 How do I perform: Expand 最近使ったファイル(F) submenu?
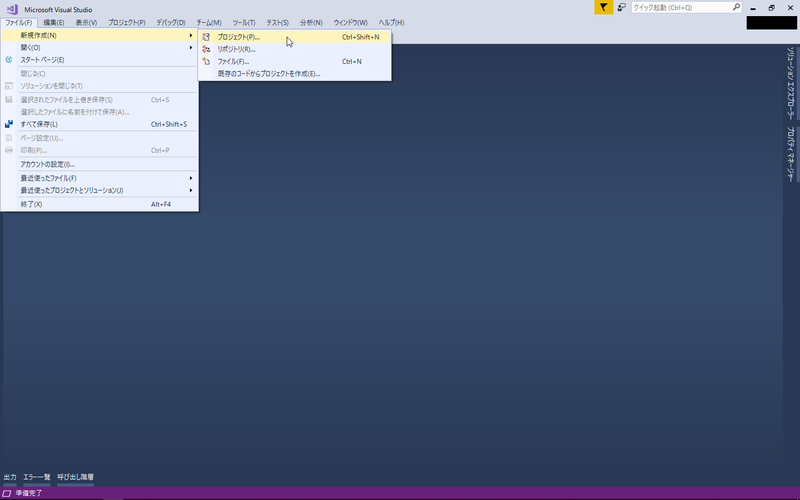click(99, 178)
